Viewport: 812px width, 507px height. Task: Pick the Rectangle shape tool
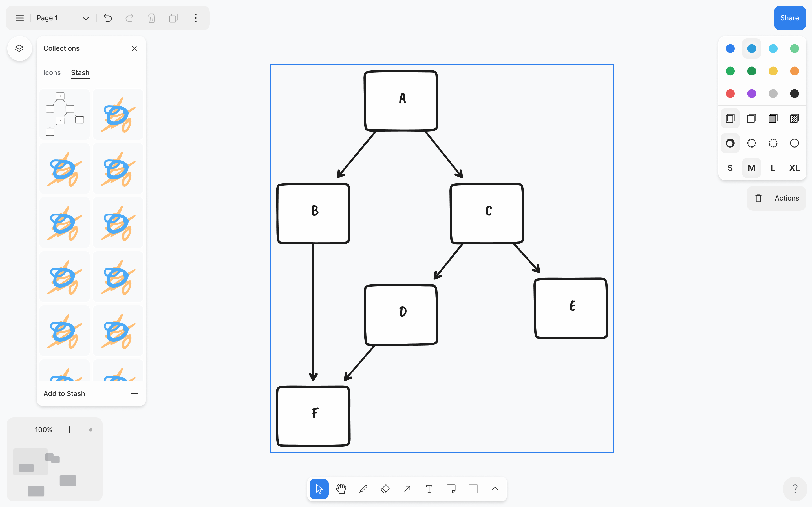click(473, 489)
